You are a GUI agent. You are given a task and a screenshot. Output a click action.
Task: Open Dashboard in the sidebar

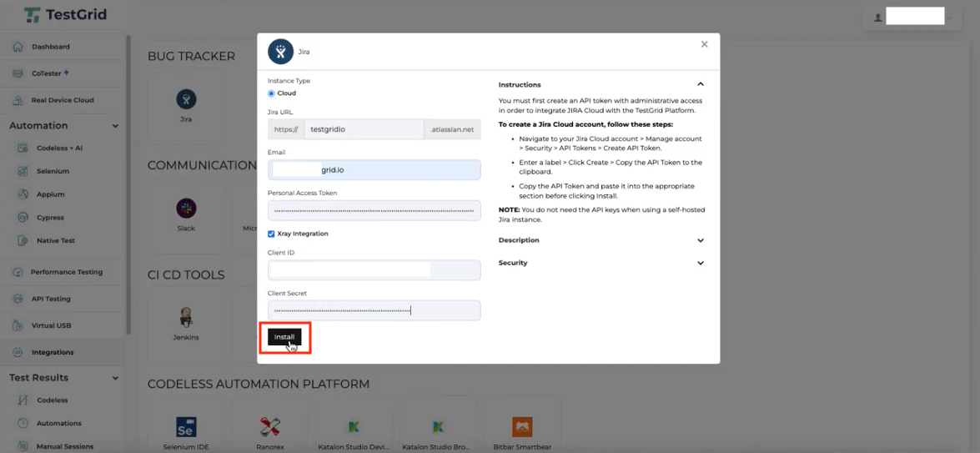(51, 47)
